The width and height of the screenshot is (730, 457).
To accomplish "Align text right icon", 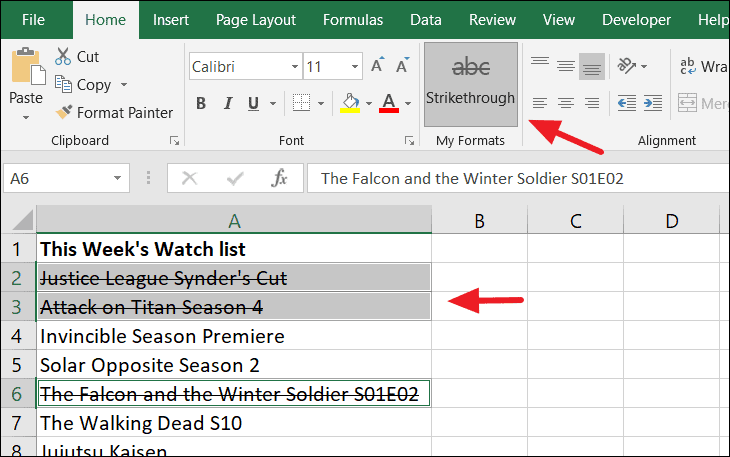I will pos(592,103).
